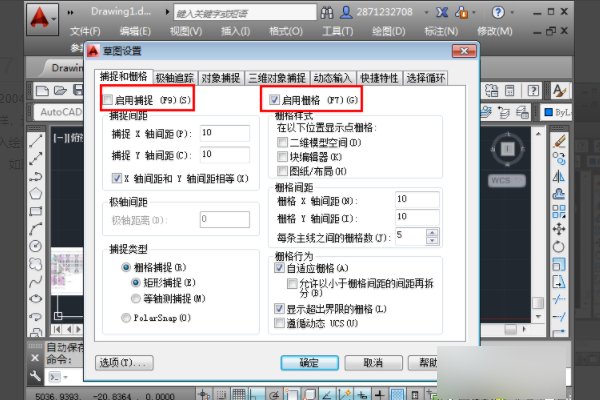Select the Construction Line tool
This screenshot has width=600, height=400.
point(36,158)
